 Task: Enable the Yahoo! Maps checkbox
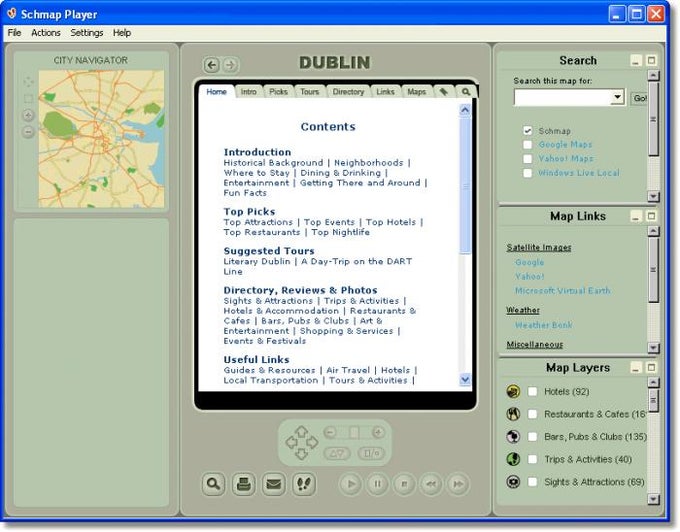[527, 159]
